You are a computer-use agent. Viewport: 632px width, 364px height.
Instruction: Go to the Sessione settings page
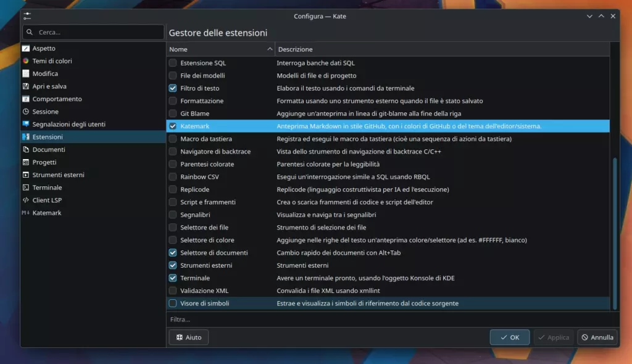tap(93, 111)
